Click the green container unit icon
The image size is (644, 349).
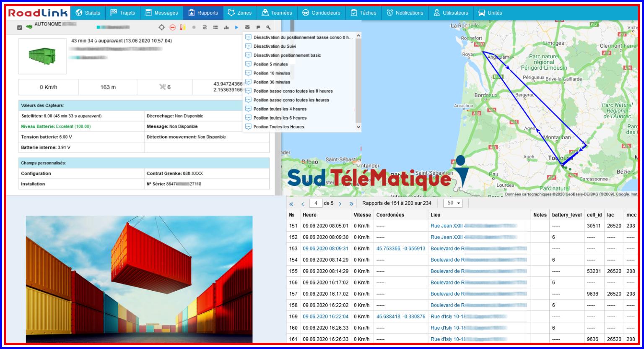click(x=29, y=27)
